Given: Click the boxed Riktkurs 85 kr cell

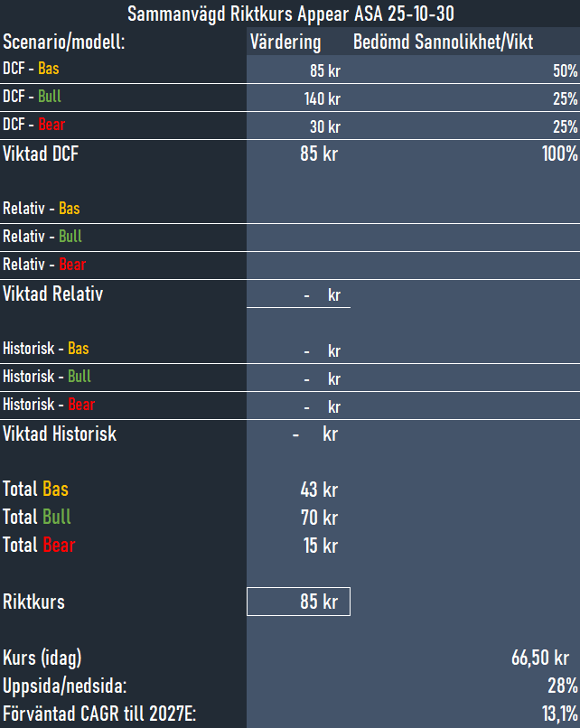Looking at the screenshot, I should (298, 602).
